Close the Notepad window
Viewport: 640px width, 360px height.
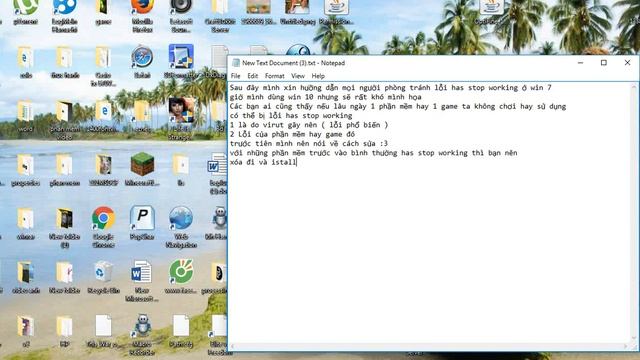pyautogui.click(x=627, y=63)
